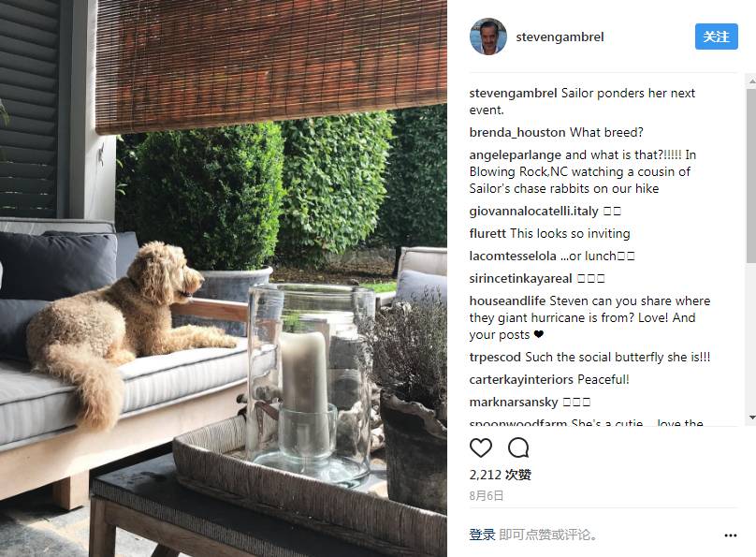Visit giovannalocatelli.italy's profile

(533, 211)
